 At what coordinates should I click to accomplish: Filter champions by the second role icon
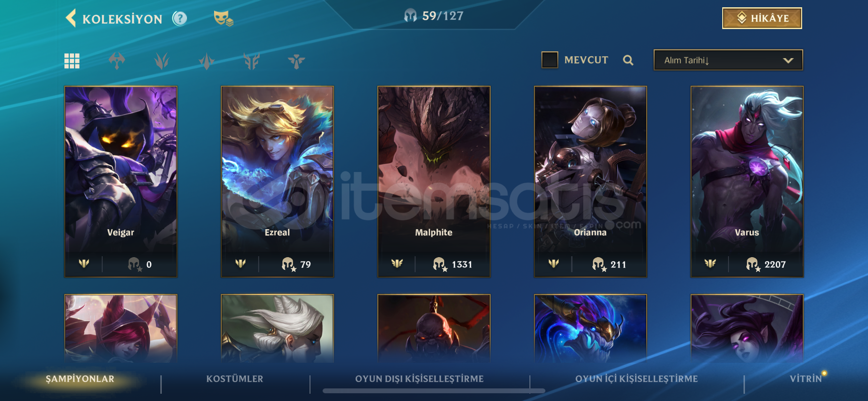[x=162, y=61]
